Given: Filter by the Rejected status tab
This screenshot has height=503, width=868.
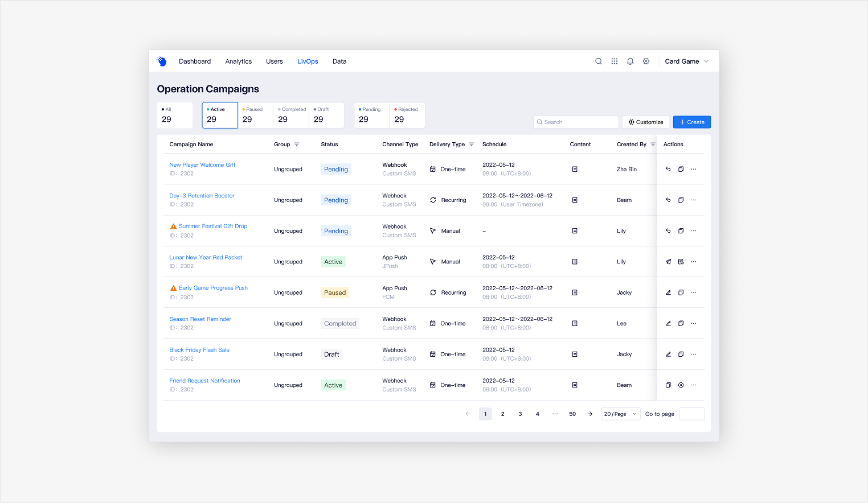Looking at the screenshot, I should click(x=407, y=116).
